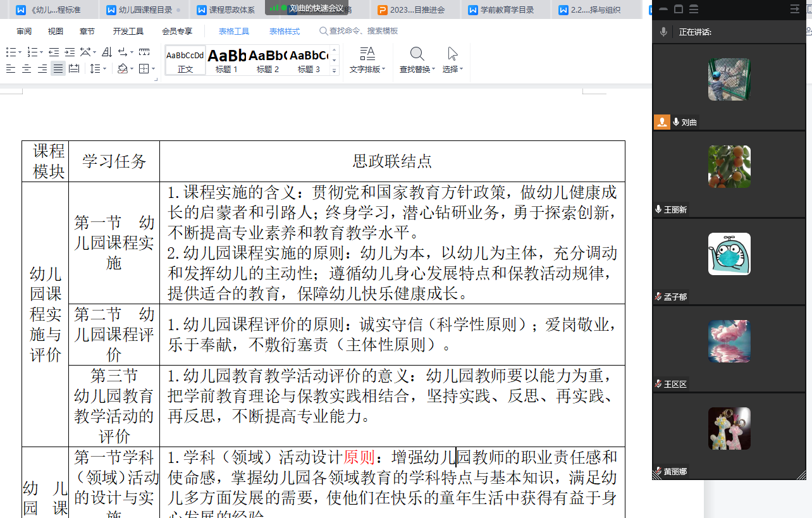Align paragraph text to the left
812x518 pixels.
coord(11,69)
